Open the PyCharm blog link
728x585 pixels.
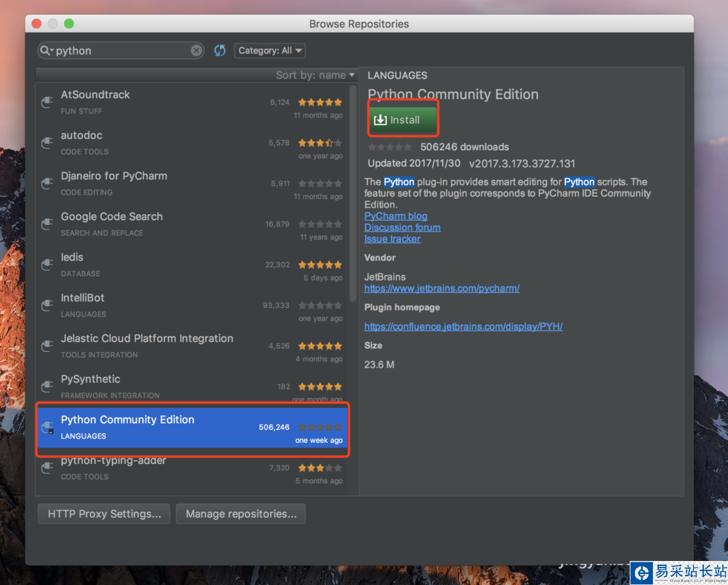[395, 216]
